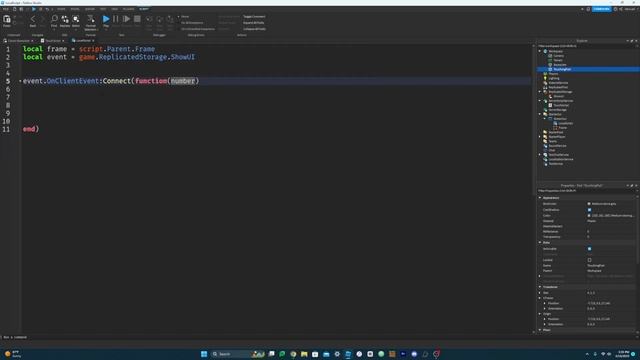Open File Explorer from taskbar
This screenshot has width=640, height=360.
pos(304,354)
